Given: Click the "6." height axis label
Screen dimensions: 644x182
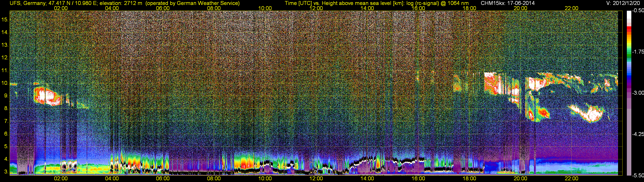Looking at the screenshot, I should (x=6, y=134).
